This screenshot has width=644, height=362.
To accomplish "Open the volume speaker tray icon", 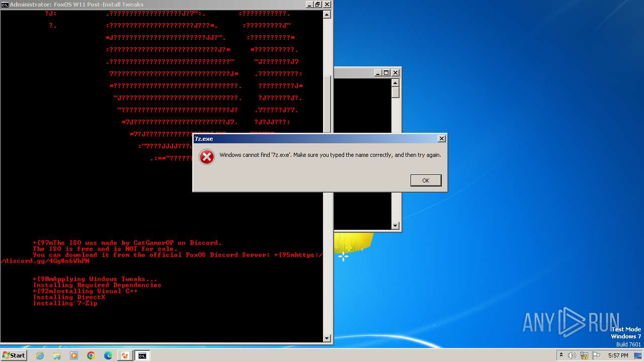I will (572, 355).
